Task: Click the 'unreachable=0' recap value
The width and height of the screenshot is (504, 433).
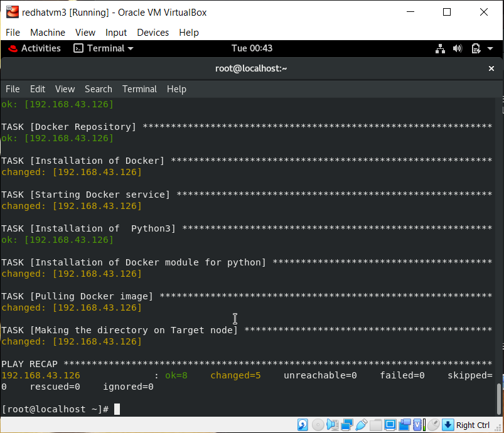Action: coord(320,375)
